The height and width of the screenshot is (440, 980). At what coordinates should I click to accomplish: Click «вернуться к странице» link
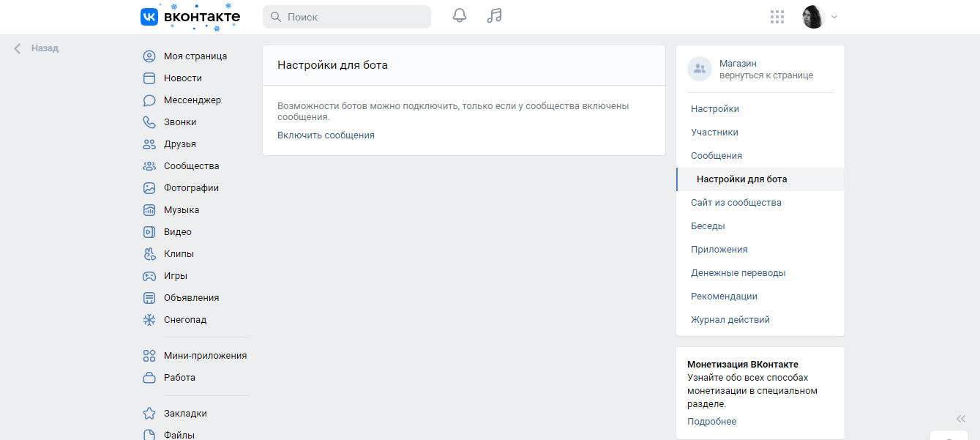766,75
